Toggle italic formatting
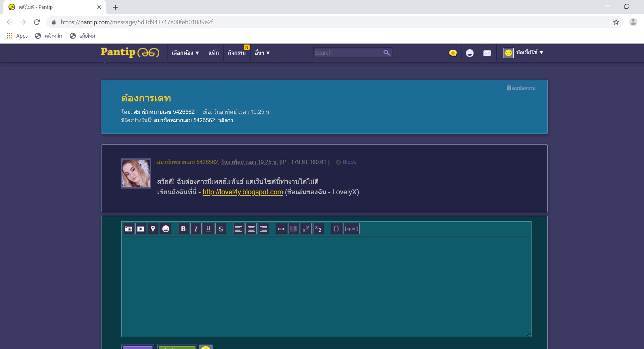 tap(196, 229)
